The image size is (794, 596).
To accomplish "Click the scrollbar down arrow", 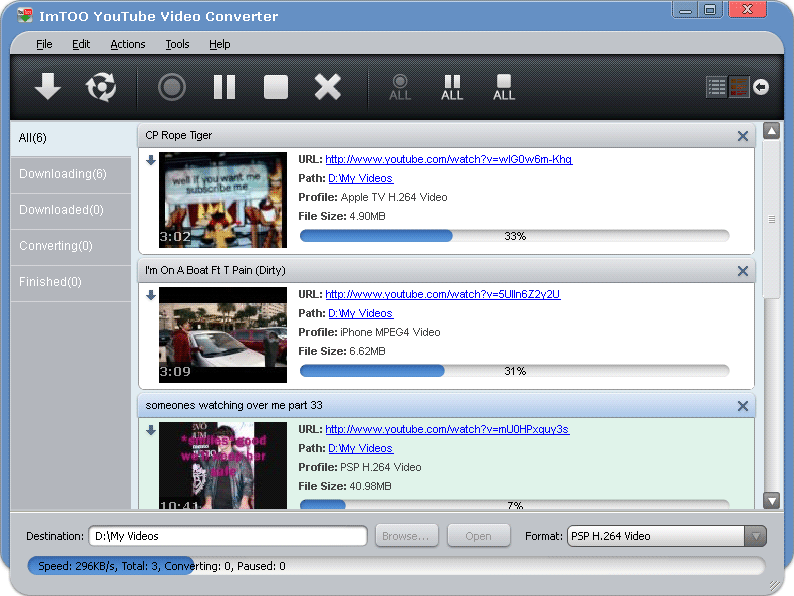I will [771, 501].
